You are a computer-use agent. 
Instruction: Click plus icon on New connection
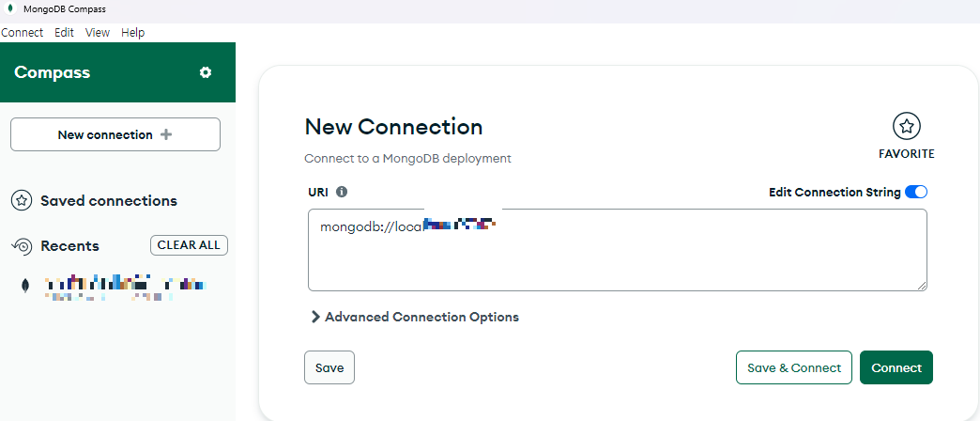(x=166, y=134)
